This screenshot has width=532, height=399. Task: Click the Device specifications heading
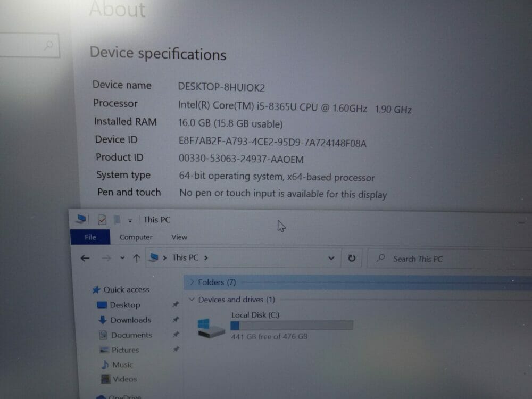point(158,53)
